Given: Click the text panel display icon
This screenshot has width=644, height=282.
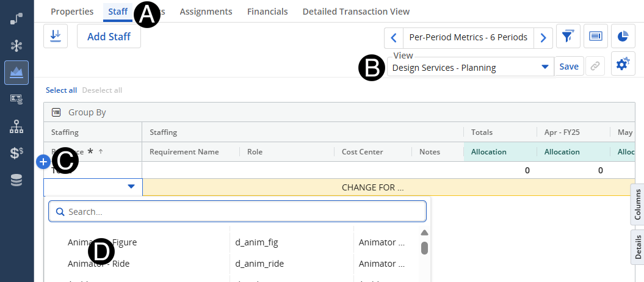Looking at the screenshot, I should (595, 37).
